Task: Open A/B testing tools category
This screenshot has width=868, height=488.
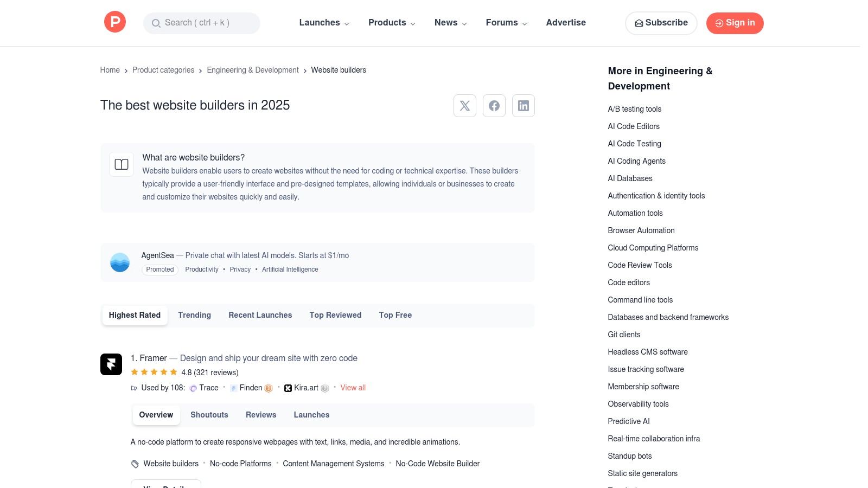Action: click(635, 109)
